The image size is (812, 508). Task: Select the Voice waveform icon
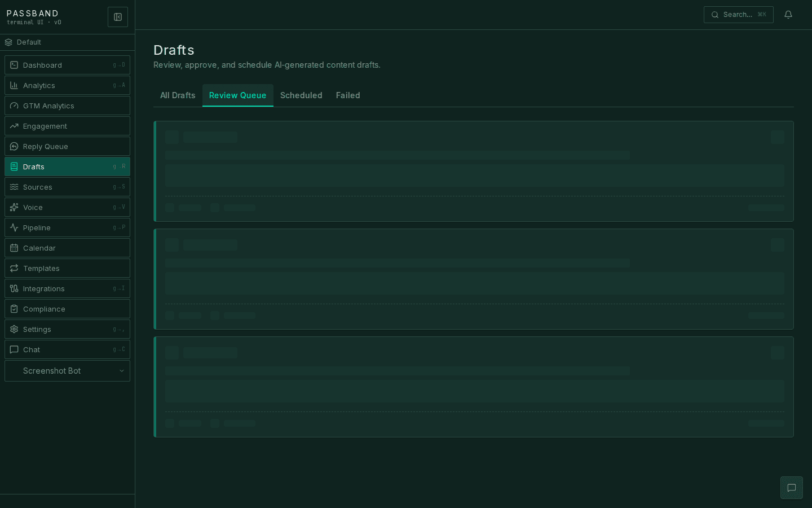click(x=14, y=207)
